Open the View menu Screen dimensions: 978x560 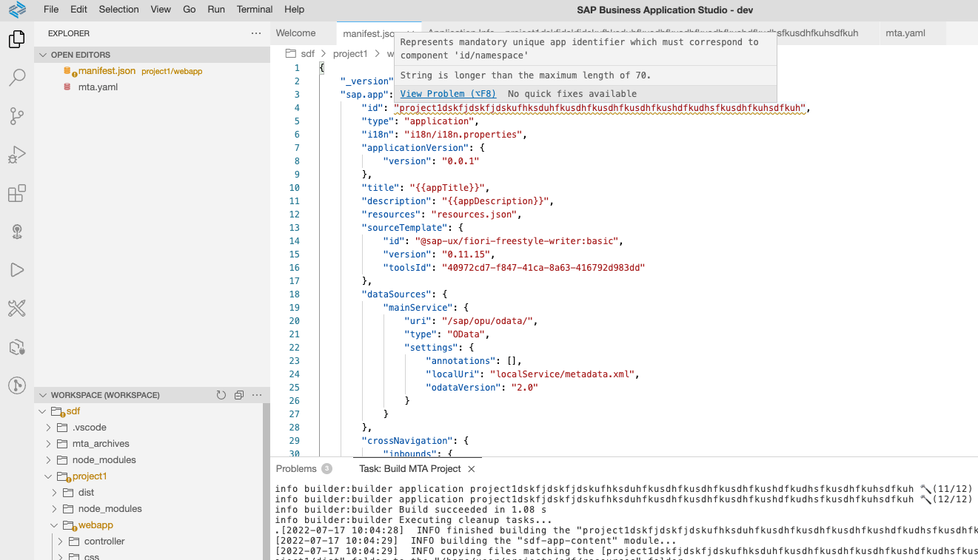click(161, 10)
